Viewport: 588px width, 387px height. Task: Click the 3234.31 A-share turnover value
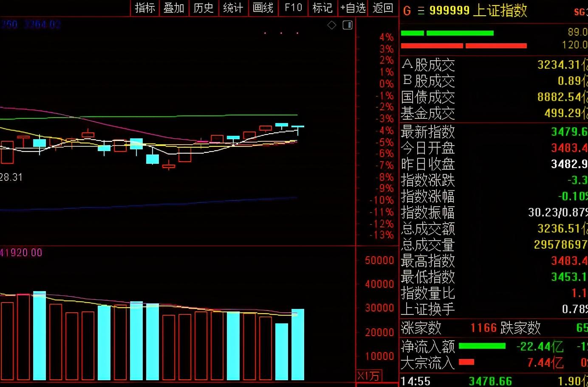pos(562,65)
